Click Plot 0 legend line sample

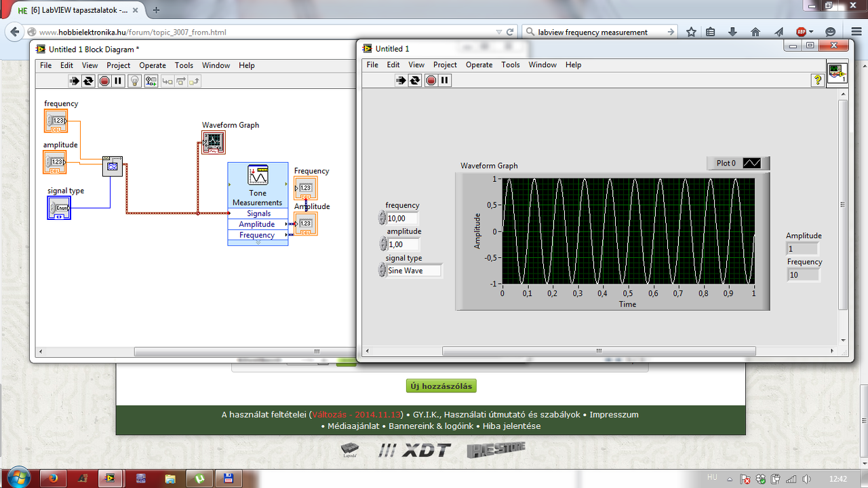(751, 163)
